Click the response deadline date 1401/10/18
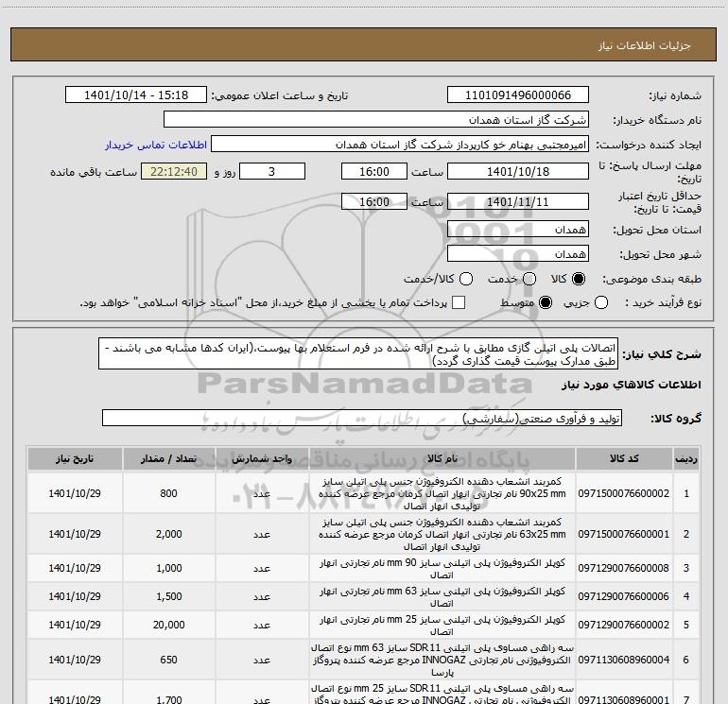The width and height of the screenshot is (728, 704). pyautogui.click(x=518, y=171)
